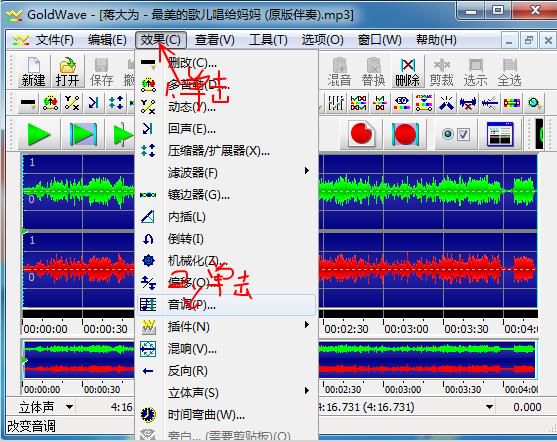Click the rainbow spectrum bar icon in effects toolbar
The width and height of the screenshot is (557, 442).
pos(512,103)
